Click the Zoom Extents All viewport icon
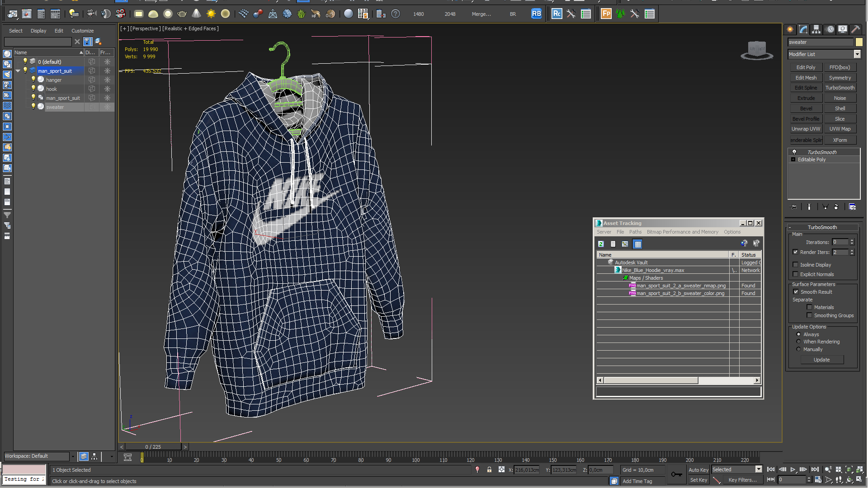The image size is (868, 488). (859, 470)
